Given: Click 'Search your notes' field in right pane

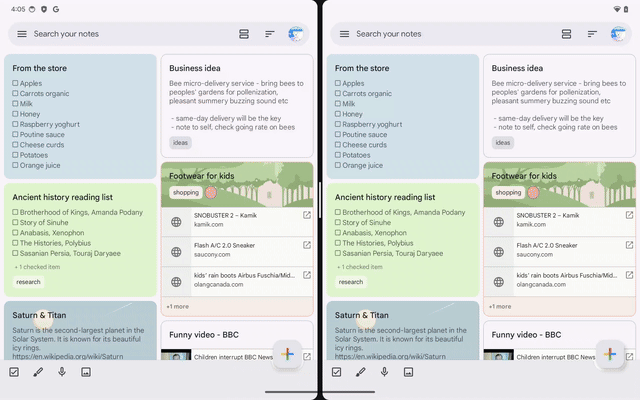Looking at the screenshot, I should click(440, 34).
